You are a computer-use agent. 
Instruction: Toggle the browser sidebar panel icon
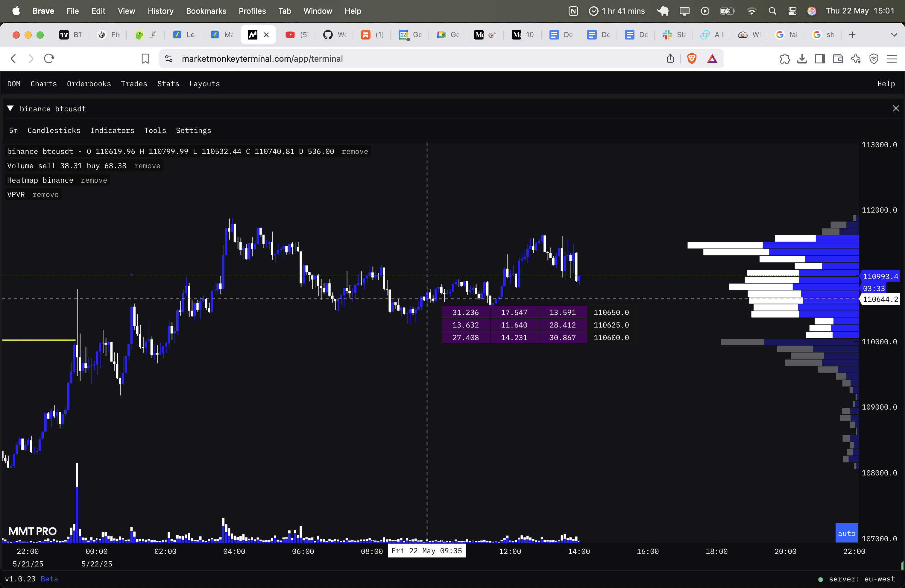(x=820, y=59)
